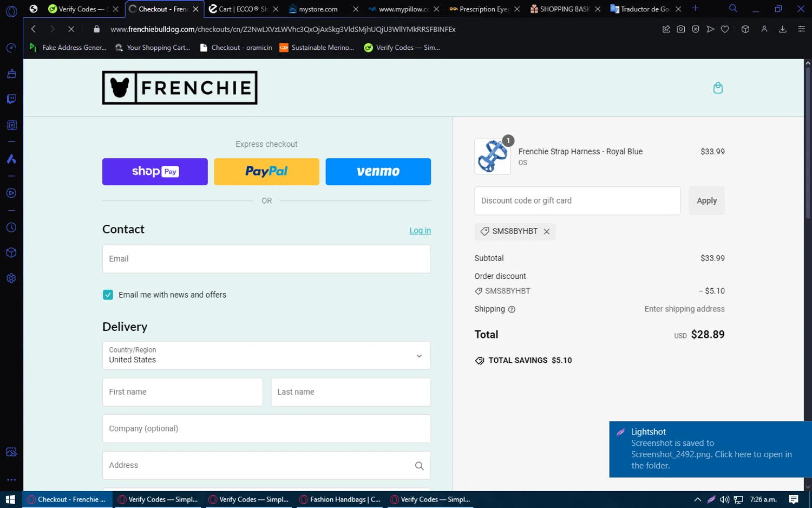Open Opera sidebar settings gear

[x=11, y=278]
